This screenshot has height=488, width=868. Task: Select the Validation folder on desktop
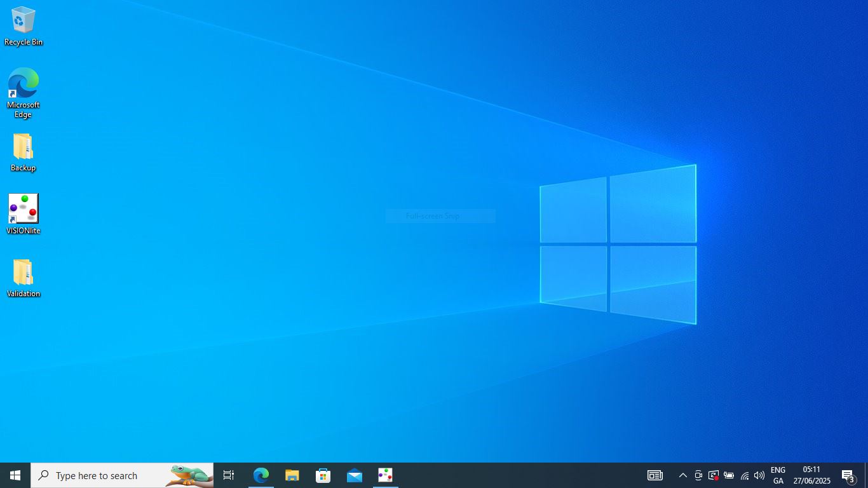24,278
